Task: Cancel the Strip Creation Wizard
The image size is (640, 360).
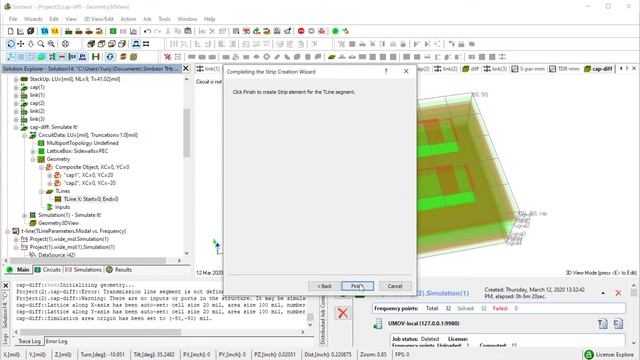Action: coord(395,286)
